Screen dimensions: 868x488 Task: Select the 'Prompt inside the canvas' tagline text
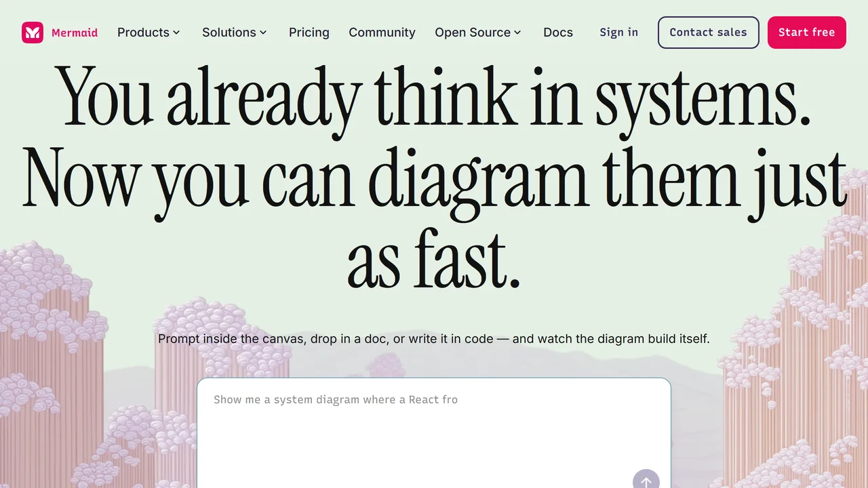click(x=434, y=339)
